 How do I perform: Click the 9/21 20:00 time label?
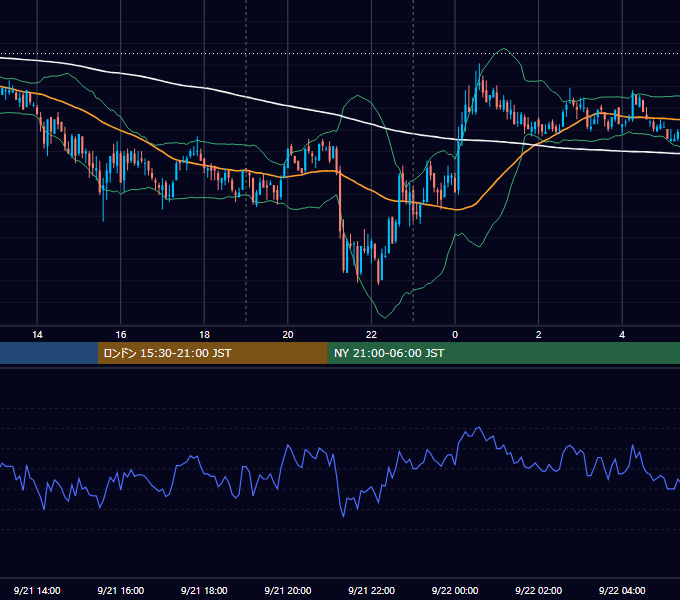click(288, 590)
